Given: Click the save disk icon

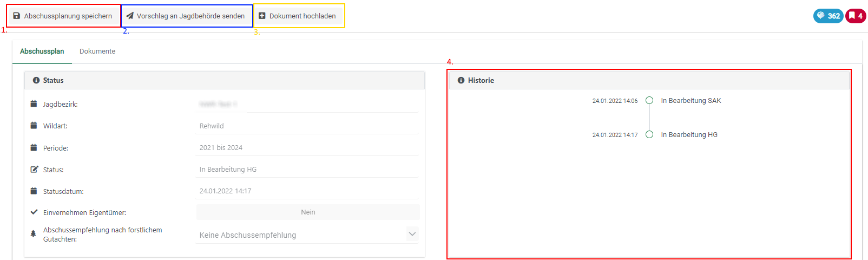Looking at the screenshot, I should click(x=17, y=16).
